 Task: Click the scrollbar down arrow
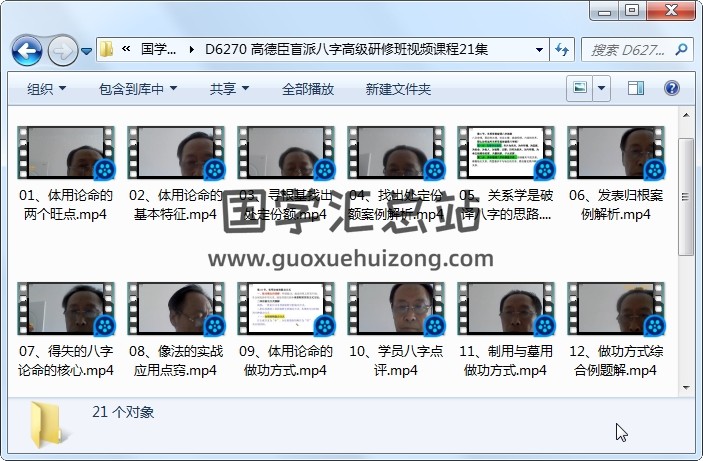pyautogui.click(x=686, y=387)
